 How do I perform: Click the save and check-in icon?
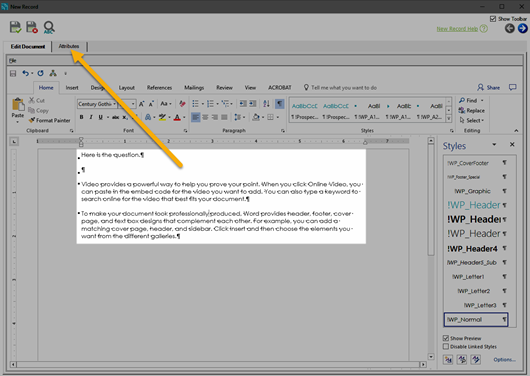[x=15, y=27]
